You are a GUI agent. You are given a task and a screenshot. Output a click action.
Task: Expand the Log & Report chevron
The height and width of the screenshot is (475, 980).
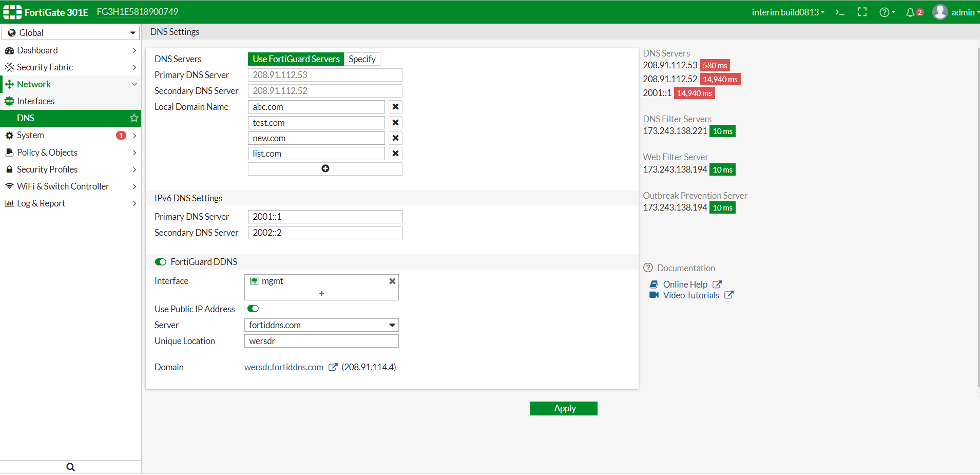(134, 203)
